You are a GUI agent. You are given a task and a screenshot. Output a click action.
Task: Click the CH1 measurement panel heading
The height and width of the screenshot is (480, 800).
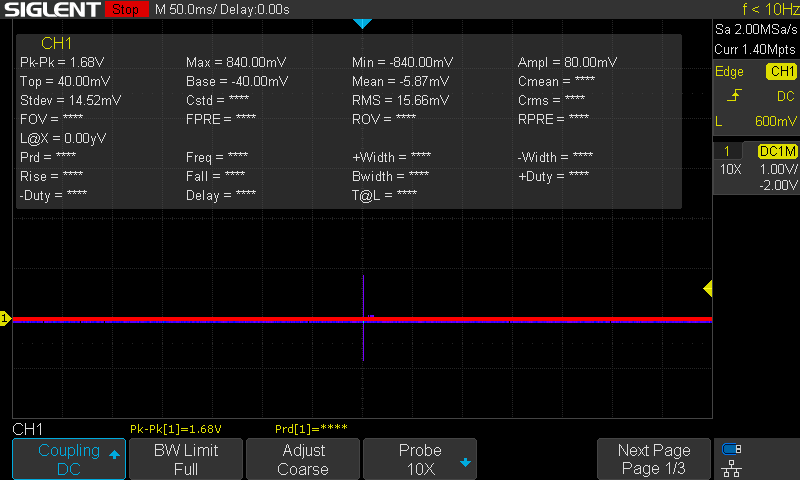click(x=56, y=43)
